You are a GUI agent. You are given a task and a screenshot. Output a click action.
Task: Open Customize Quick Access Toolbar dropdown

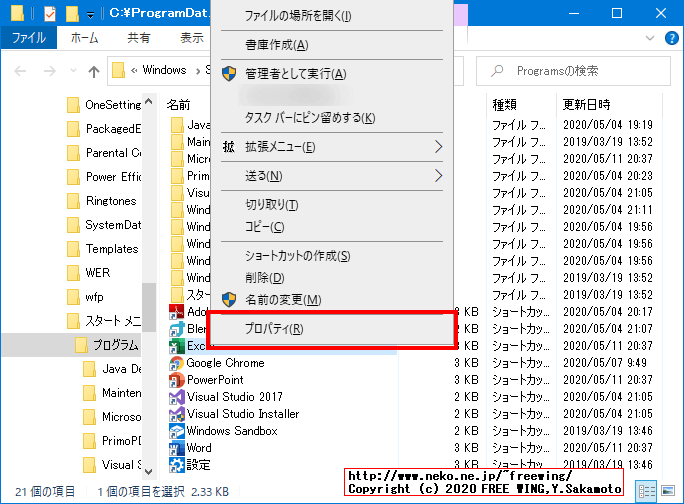click(x=90, y=15)
